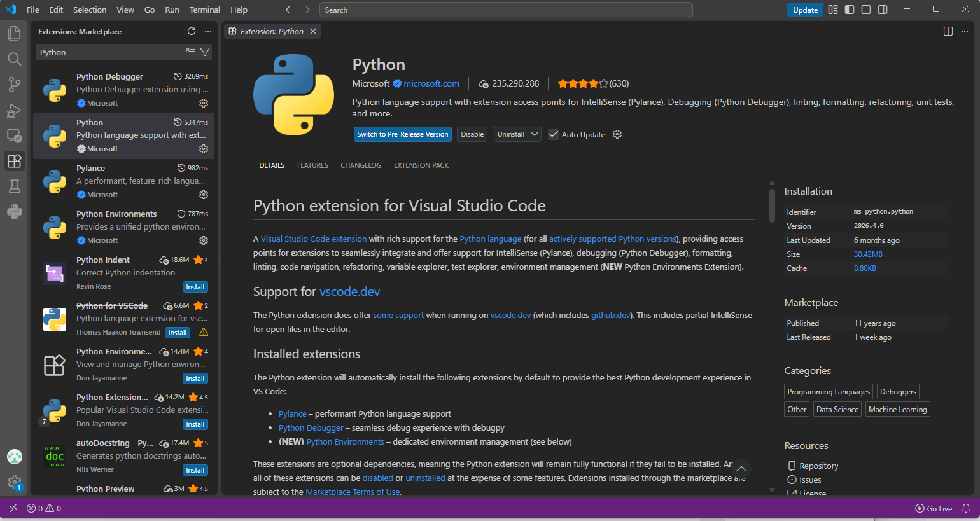Expand the Uninstall dropdown arrow
This screenshot has height=521, width=980.
(x=535, y=134)
